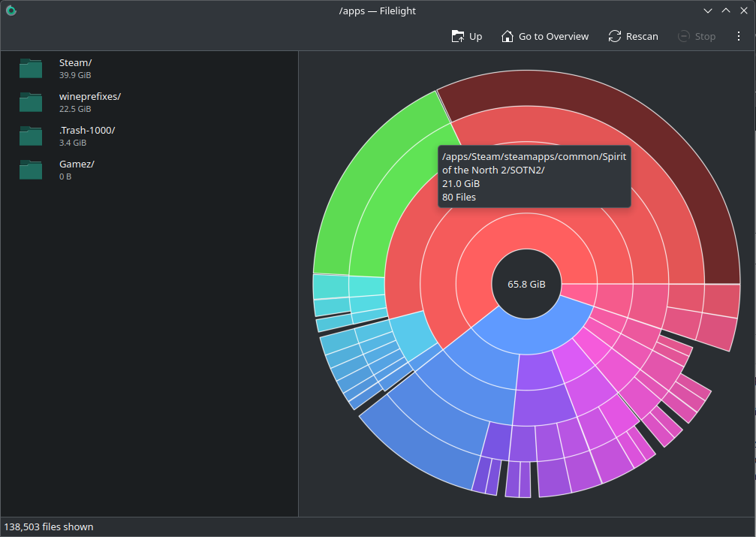Image resolution: width=756 pixels, height=537 pixels.
Task: Click the Up toolbar icon
Action: coord(458,36)
